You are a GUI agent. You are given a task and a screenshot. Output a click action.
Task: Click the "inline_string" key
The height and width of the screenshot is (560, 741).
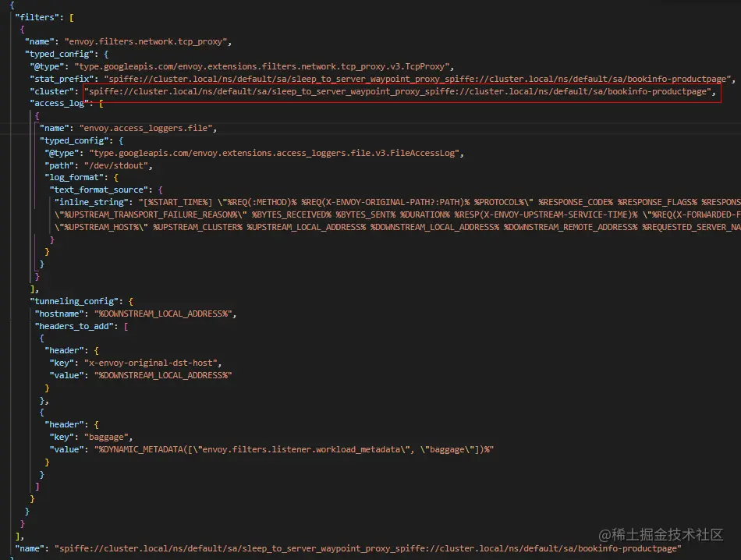(x=91, y=202)
